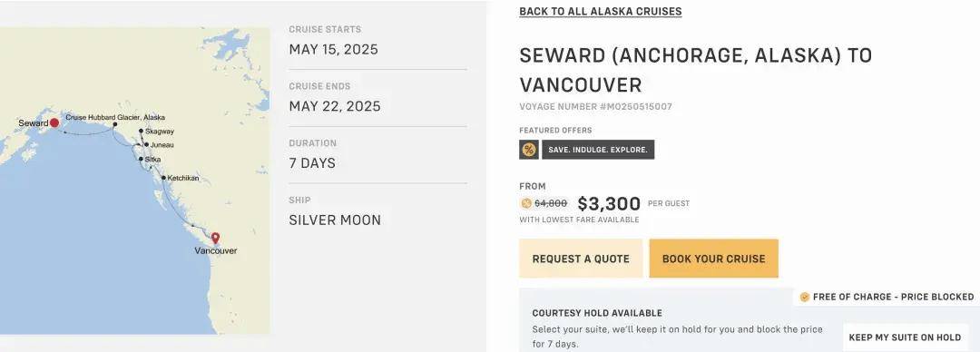
Task: Click the checkmark icon by Free of Charge
Action: 804,297
